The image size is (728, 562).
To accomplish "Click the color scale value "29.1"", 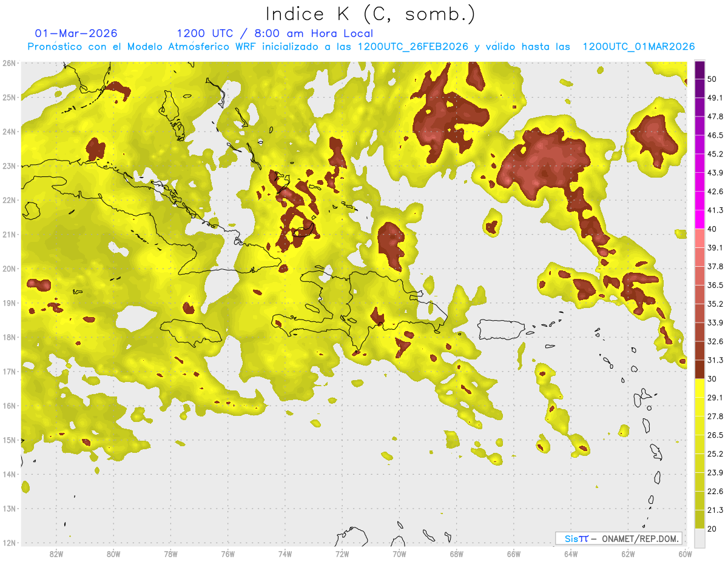I will pyautogui.click(x=715, y=397).
